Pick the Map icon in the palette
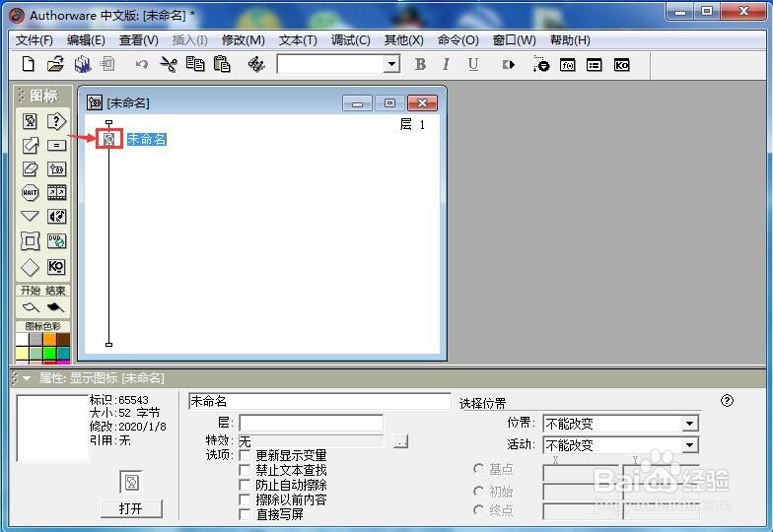The height and width of the screenshot is (532, 773). [x=56, y=169]
